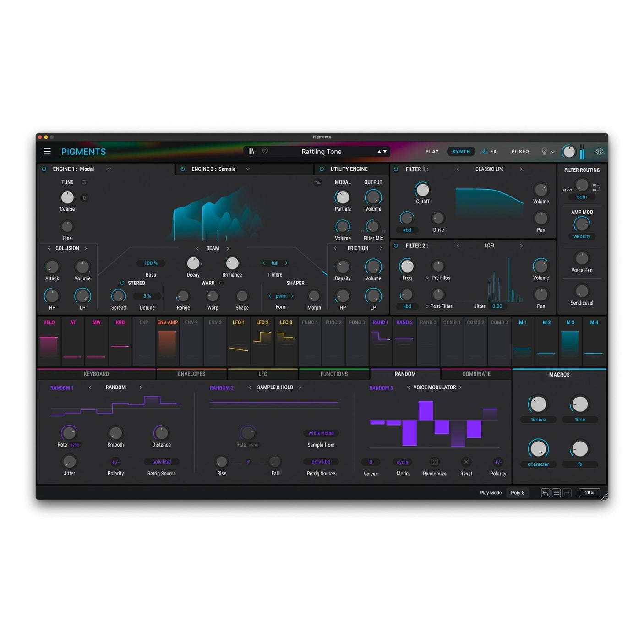The height and width of the screenshot is (644, 644).
Task: Open the hamburger menu next to Pigments logo
Action: (47, 151)
